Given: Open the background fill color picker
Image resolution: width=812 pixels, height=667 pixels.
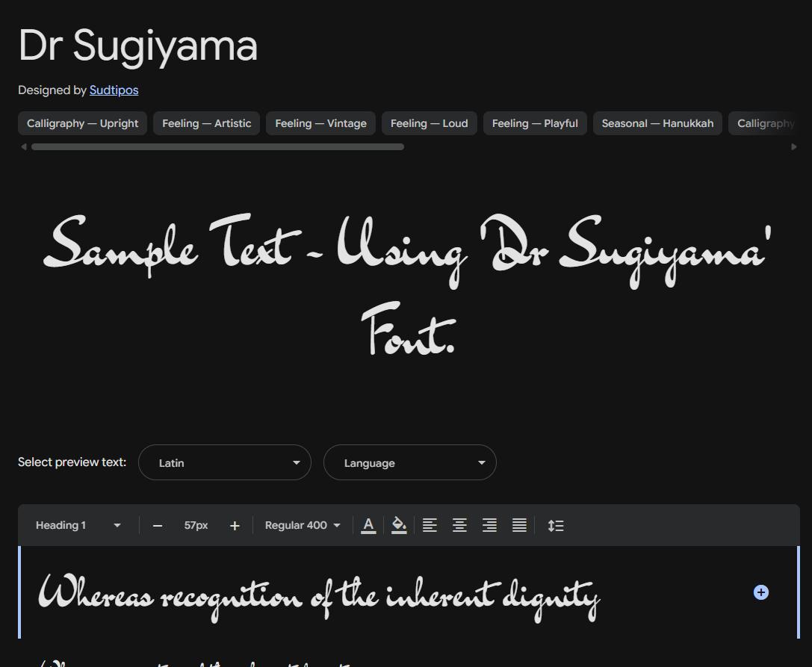Looking at the screenshot, I should pos(399,525).
